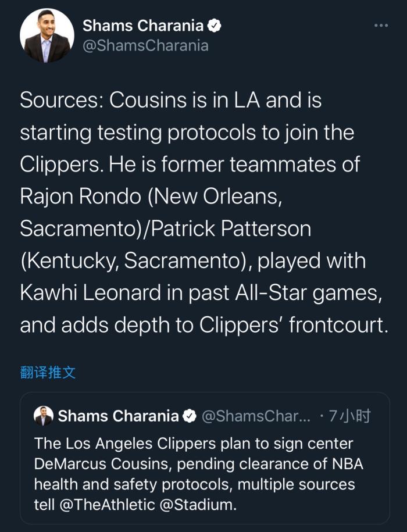
Task: Click the 'Rajon Rondo' name in the tweet
Action: click(80, 197)
